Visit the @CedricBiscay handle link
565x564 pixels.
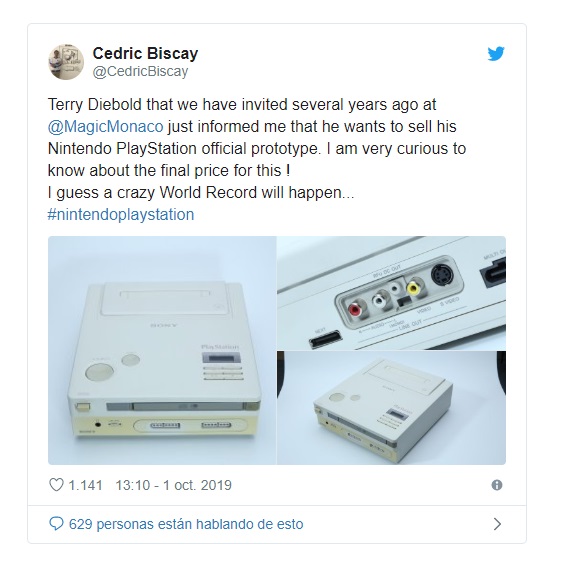pyautogui.click(x=140, y=71)
